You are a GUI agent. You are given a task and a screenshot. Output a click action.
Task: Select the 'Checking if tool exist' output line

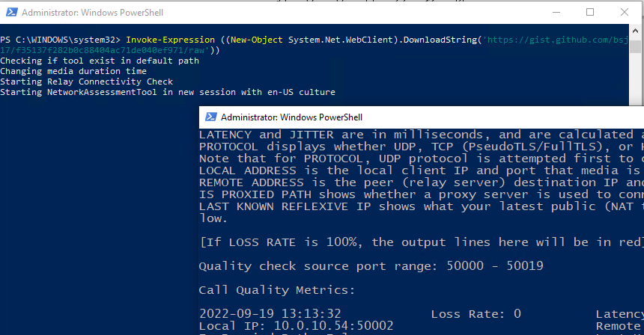click(100, 61)
